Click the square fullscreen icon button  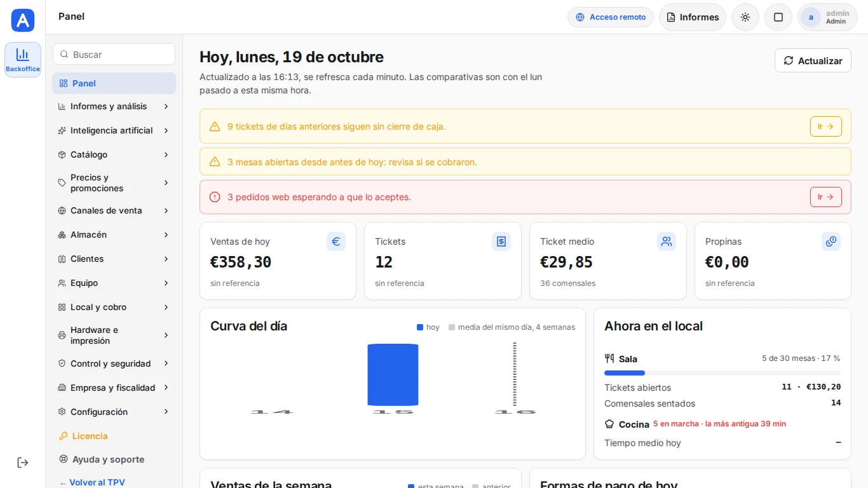click(778, 17)
